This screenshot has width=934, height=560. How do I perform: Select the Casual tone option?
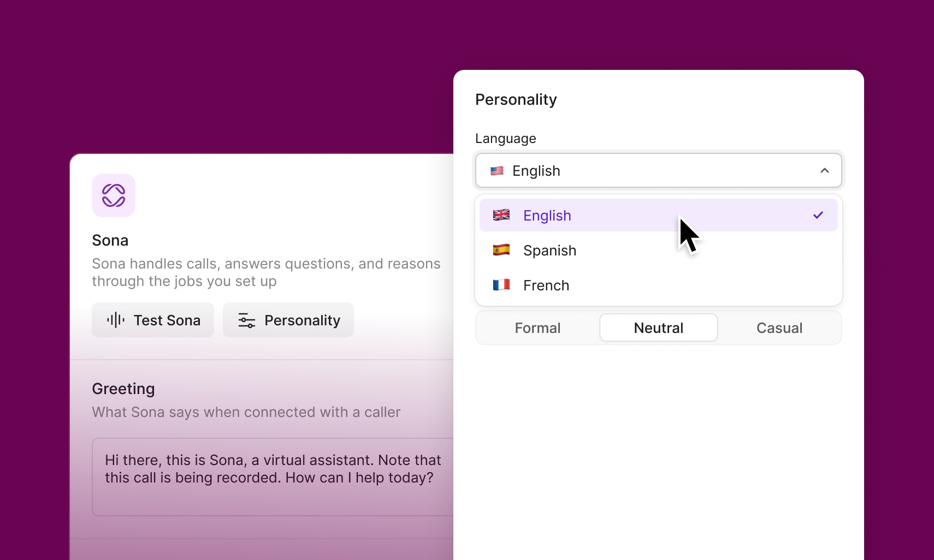779,328
